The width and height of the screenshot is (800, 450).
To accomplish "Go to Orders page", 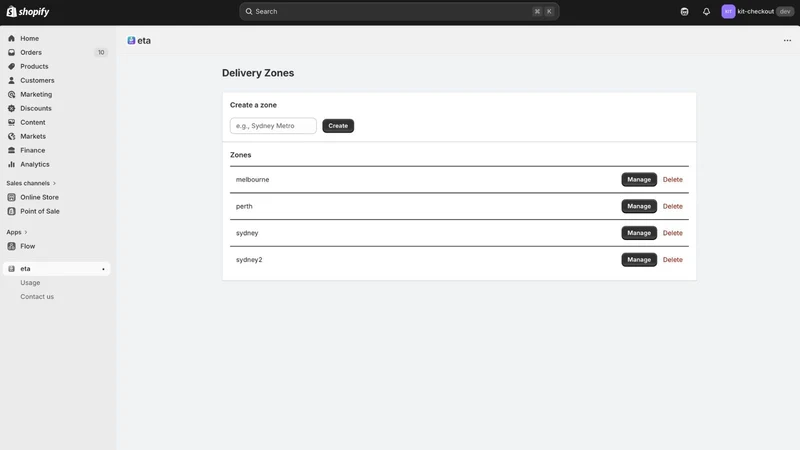I will pyautogui.click(x=31, y=52).
